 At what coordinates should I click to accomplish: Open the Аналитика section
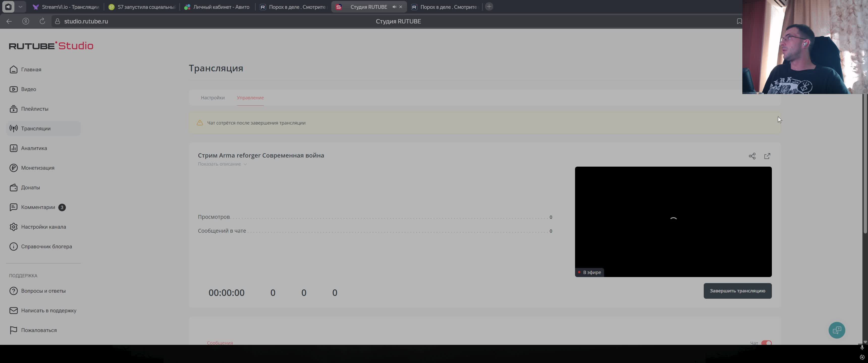pos(34,148)
